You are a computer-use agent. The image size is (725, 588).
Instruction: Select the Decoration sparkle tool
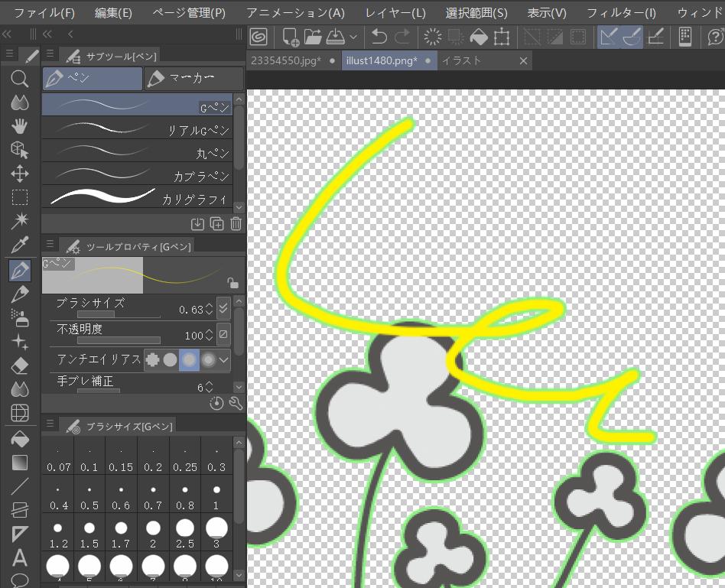point(19,342)
